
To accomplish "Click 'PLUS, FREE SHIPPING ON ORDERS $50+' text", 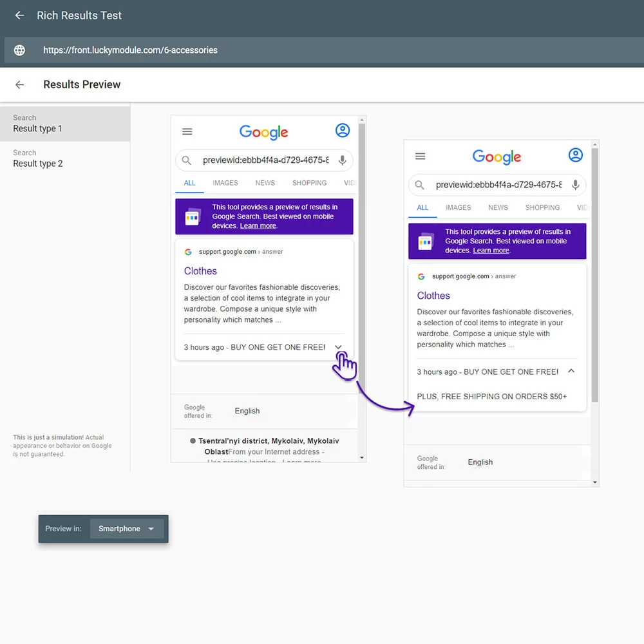I will 491,396.
